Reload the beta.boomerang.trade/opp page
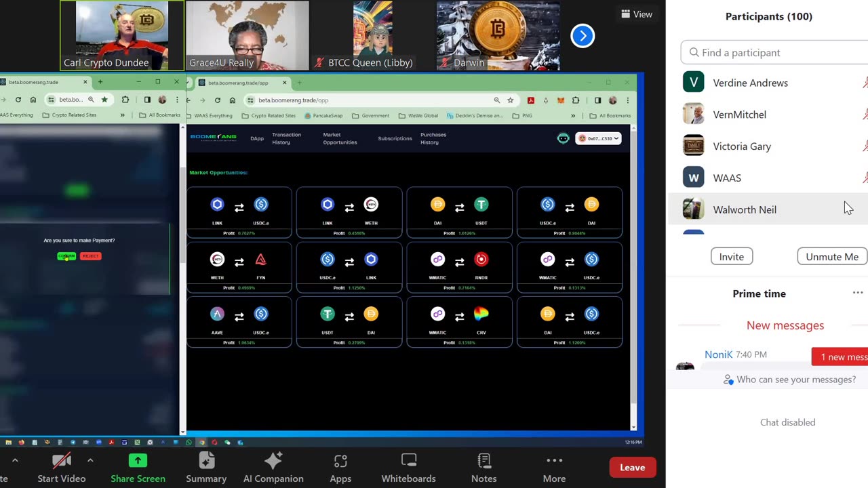This screenshot has height=488, width=868. point(217,100)
